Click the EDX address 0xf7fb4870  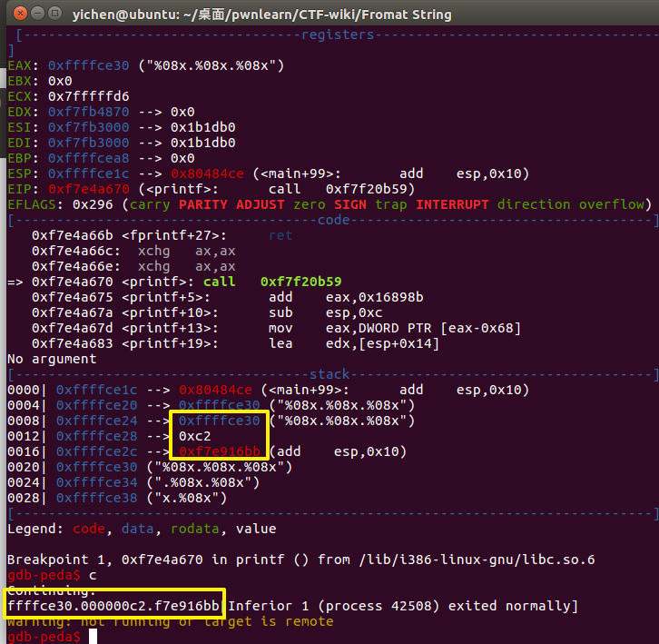point(88,112)
